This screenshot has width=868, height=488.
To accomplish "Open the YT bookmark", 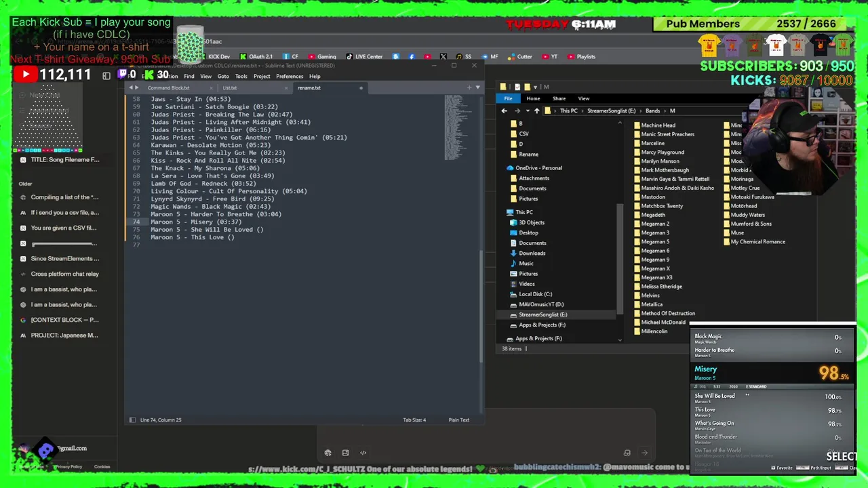I will [549, 57].
